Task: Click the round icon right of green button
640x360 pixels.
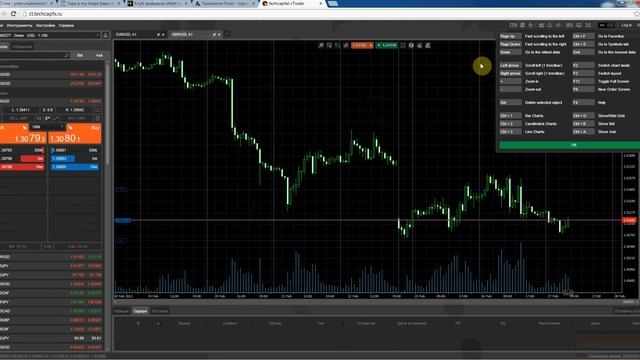Action: (411, 45)
